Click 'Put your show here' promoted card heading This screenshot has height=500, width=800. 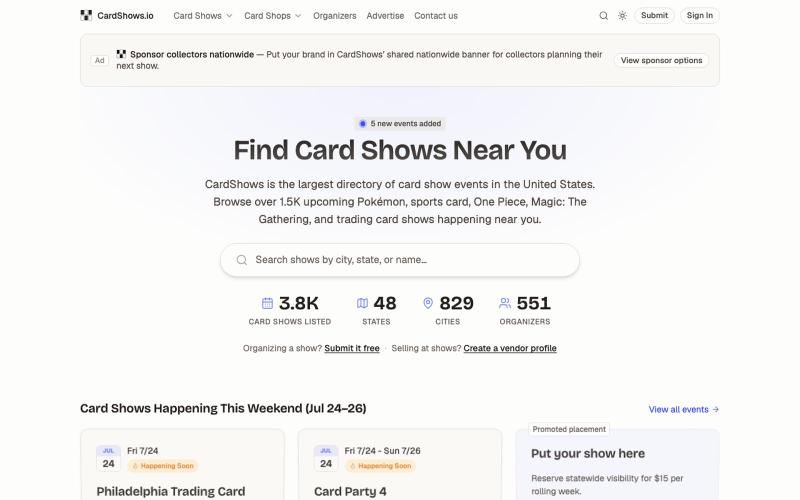588,454
